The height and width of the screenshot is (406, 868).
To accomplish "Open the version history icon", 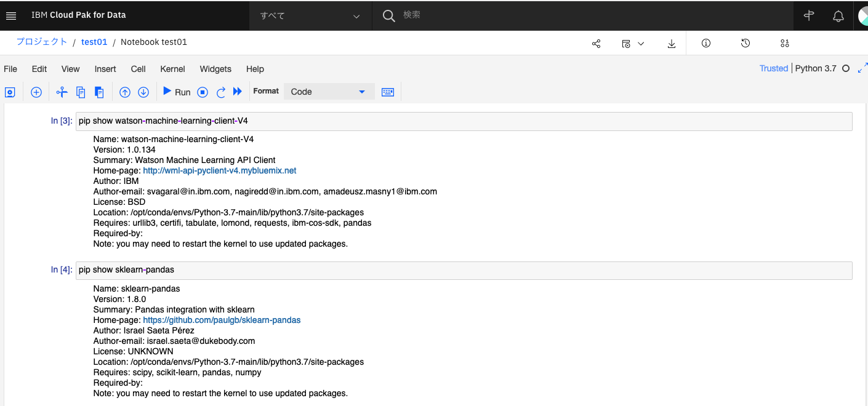I will [745, 43].
